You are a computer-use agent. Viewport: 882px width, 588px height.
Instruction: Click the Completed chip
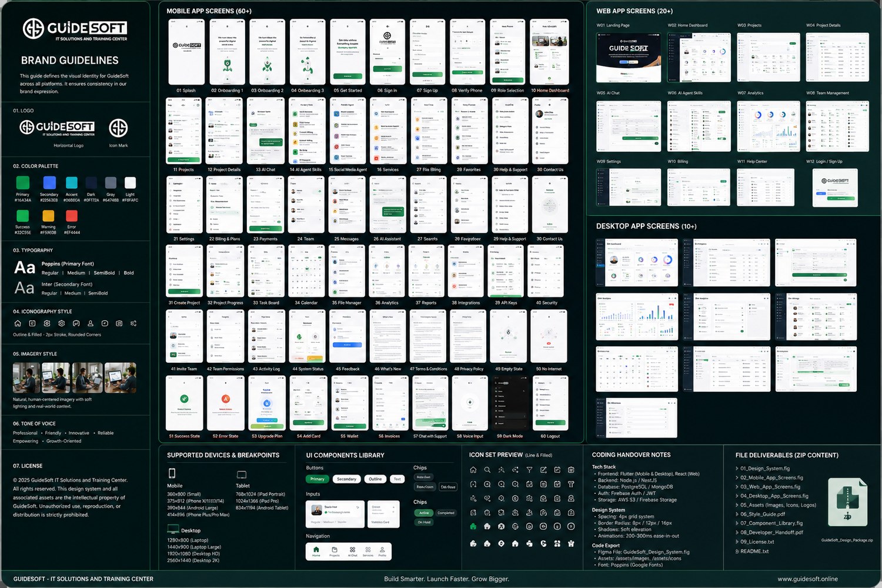tap(446, 513)
